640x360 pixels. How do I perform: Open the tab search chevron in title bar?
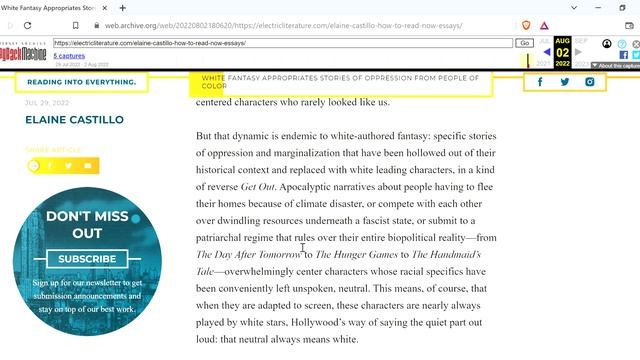click(x=574, y=8)
